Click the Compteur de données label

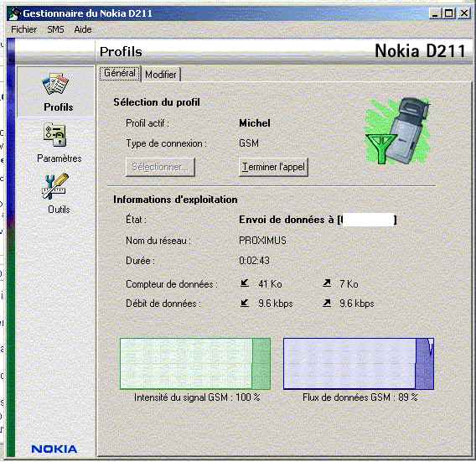(x=172, y=284)
